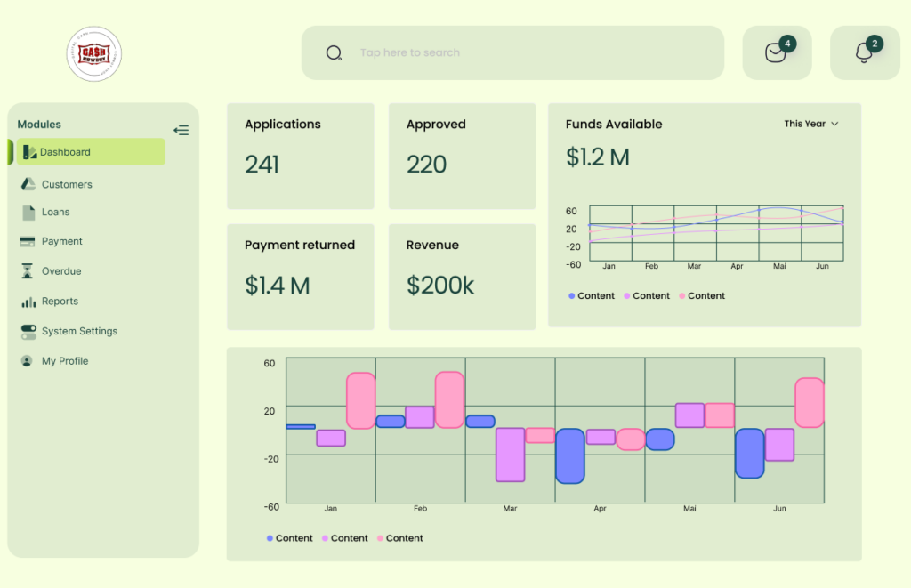Viewport: 911px width, 588px height.
Task: Click the Dashboard chart icon
Action: click(29, 152)
